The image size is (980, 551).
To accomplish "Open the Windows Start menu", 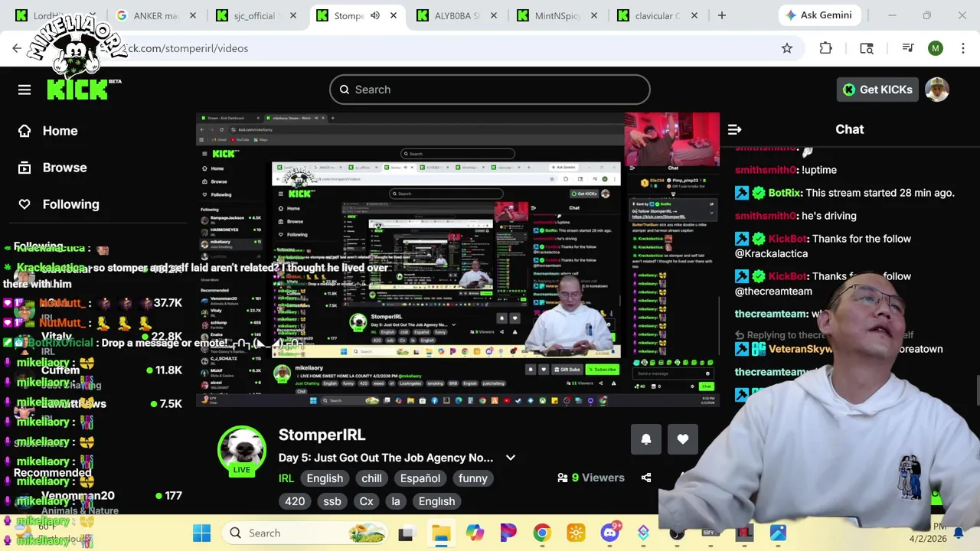I will [201, 533].
